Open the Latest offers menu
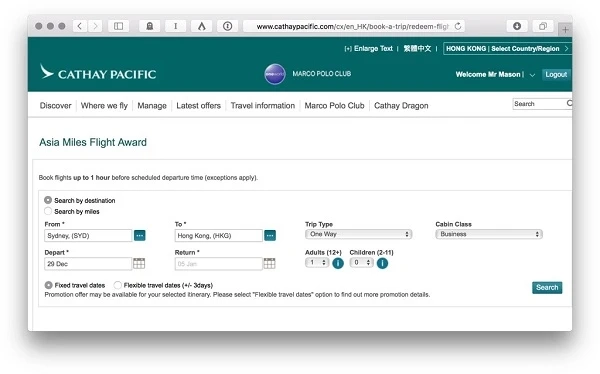The width and height of the screenshot is (600, 374). pos(199,106)
